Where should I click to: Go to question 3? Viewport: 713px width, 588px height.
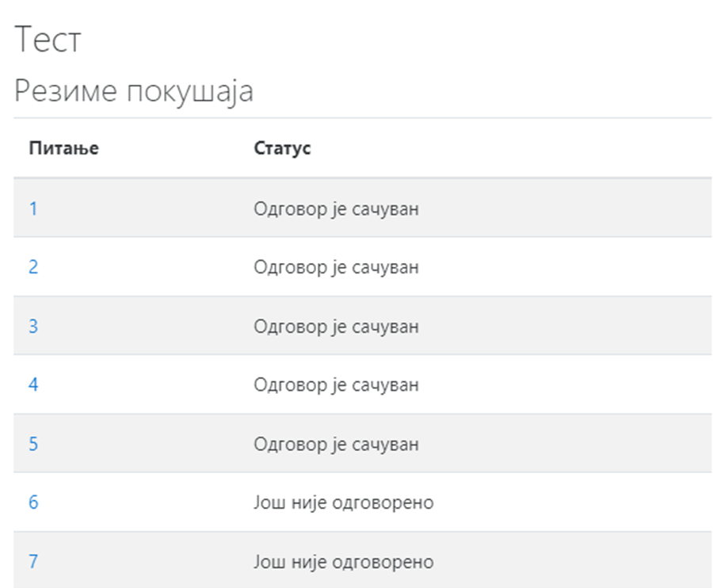tap(33, 326)
